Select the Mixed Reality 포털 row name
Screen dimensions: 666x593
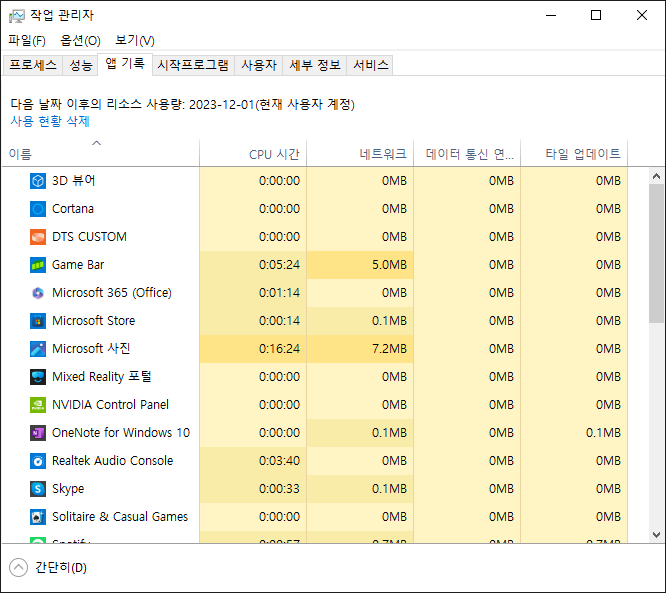click(x=102, y=377)
